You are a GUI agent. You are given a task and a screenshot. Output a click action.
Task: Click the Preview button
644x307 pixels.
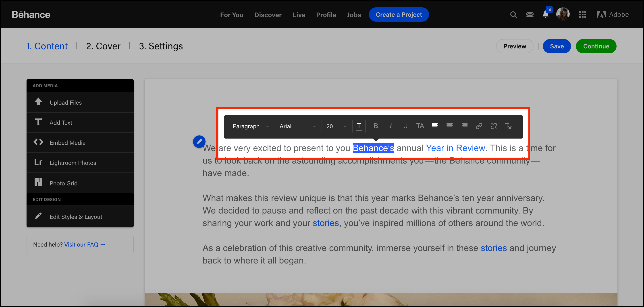tap(515, 46)
